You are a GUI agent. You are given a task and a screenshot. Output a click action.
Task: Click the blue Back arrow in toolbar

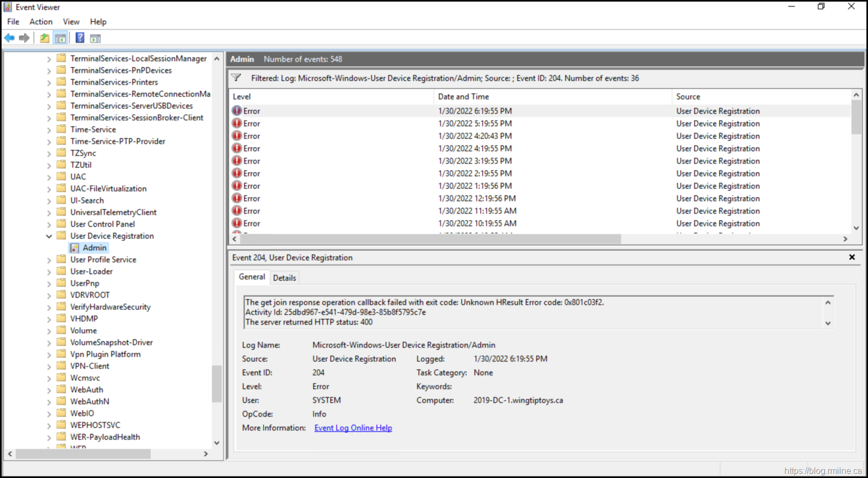tap(9, 38)
